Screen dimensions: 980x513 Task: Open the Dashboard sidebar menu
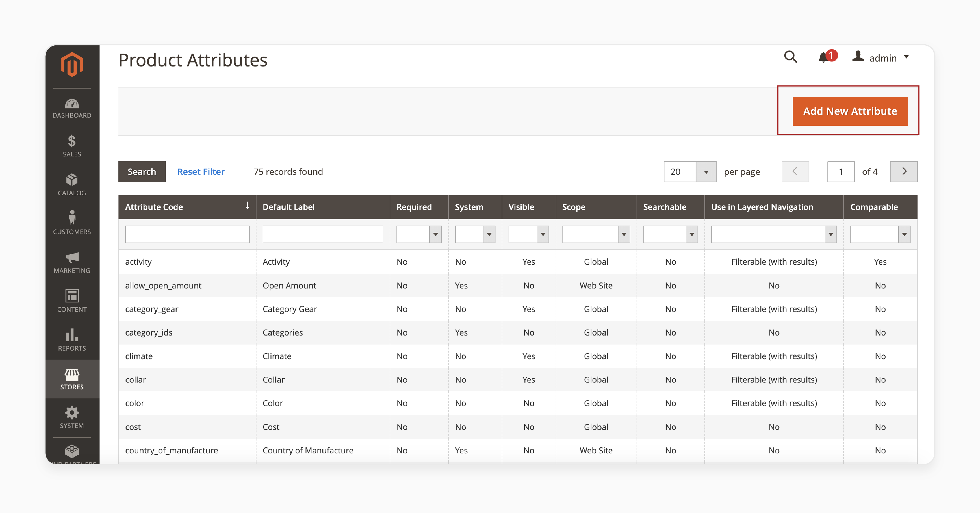click(72, 109)
